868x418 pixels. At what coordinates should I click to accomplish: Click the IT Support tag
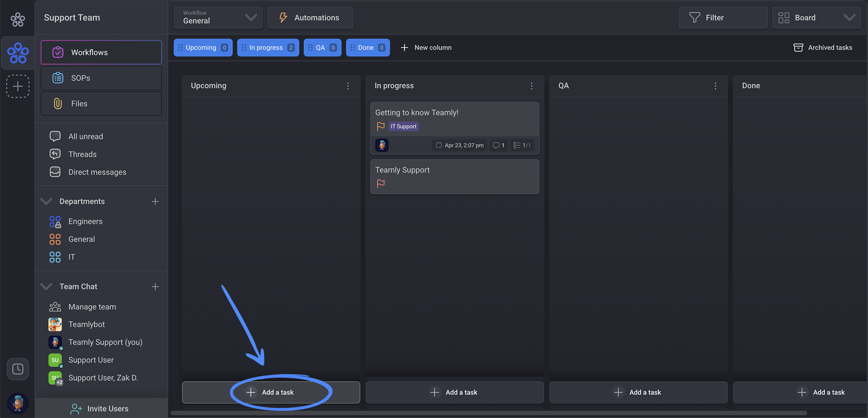(404, 127)
